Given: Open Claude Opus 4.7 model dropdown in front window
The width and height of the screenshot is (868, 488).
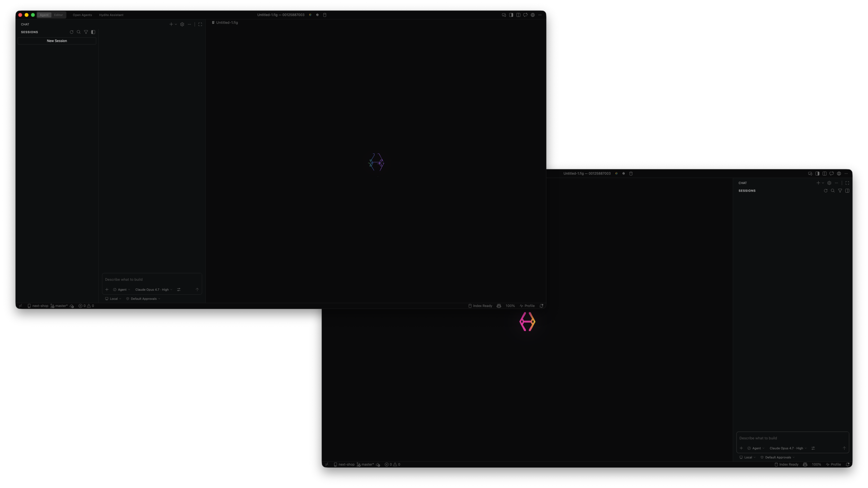Looking at the screenshot, I should 154,290.
